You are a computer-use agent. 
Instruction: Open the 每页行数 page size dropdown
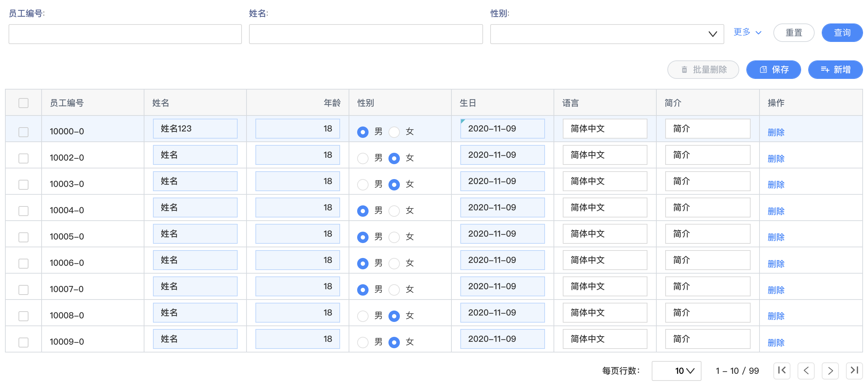676,371
